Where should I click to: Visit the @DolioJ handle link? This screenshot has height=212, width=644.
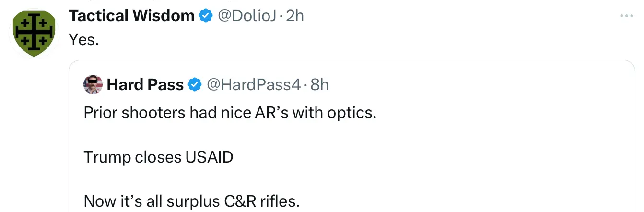(x=246, y=16)
